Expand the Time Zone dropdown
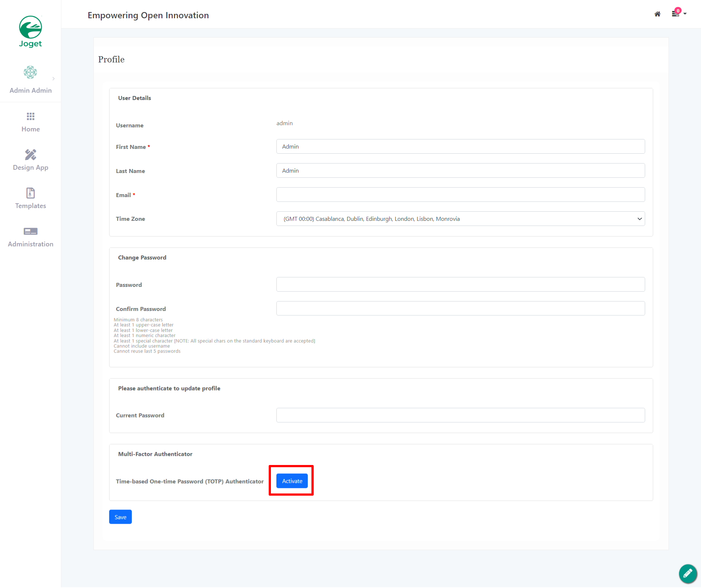 pyautogui.click(x=460, y=219)
